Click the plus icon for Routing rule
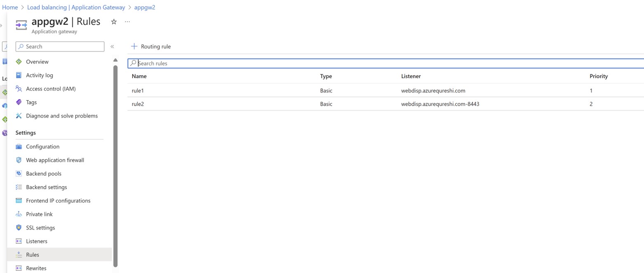This screenshot has width=644, height=273. click(134, 46)
